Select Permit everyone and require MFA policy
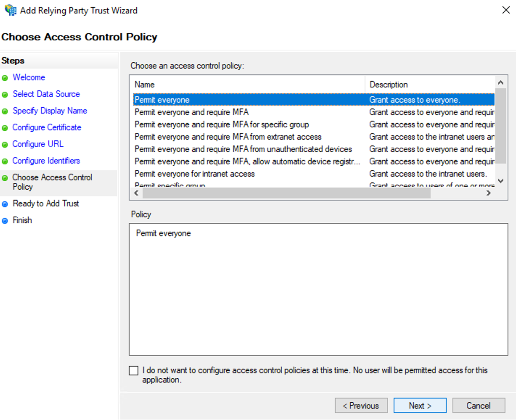 point(192,112)
